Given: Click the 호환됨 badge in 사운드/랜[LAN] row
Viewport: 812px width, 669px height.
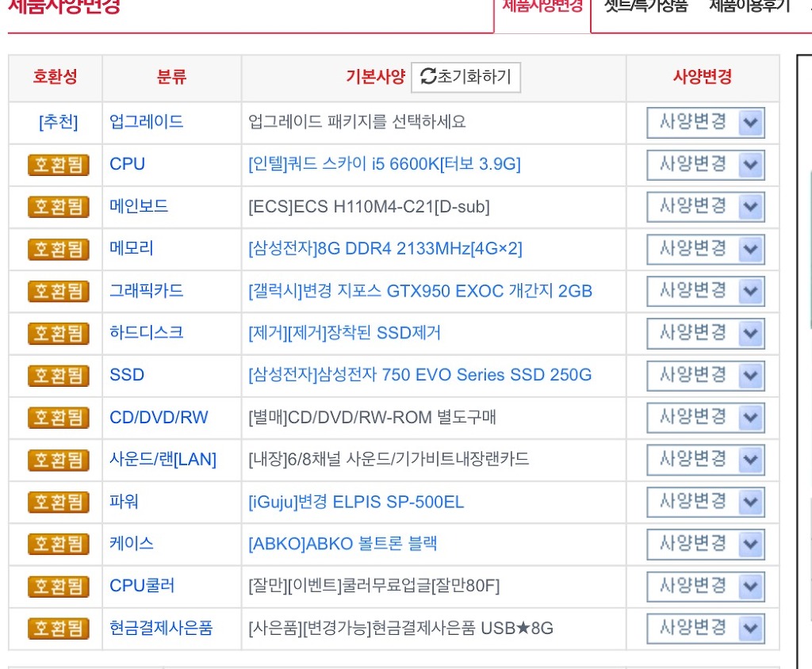Looking at the screenshot, I should [x=59, y=461].
